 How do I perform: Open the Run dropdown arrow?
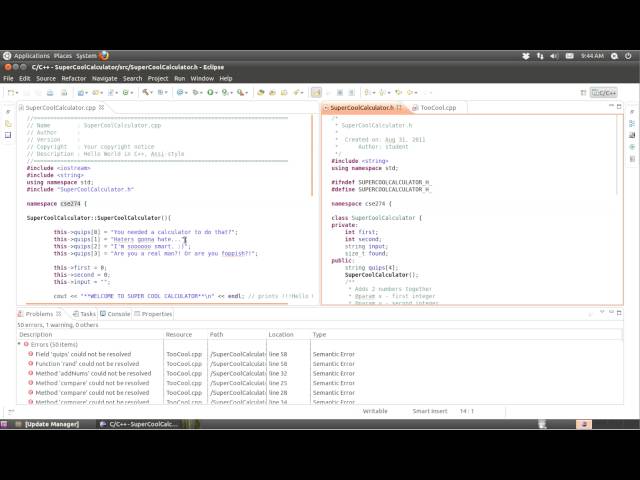(x=216, y=93)
